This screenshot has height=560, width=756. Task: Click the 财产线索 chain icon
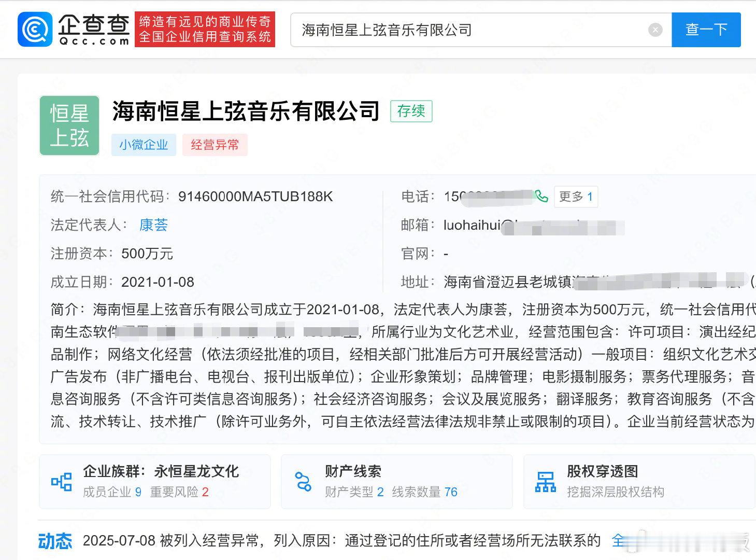pyautogui.click(x=303, y=482)
